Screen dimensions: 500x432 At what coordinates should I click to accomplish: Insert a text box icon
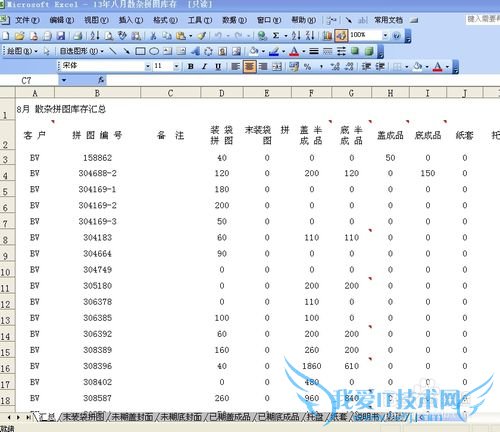(x=168, y=51)
